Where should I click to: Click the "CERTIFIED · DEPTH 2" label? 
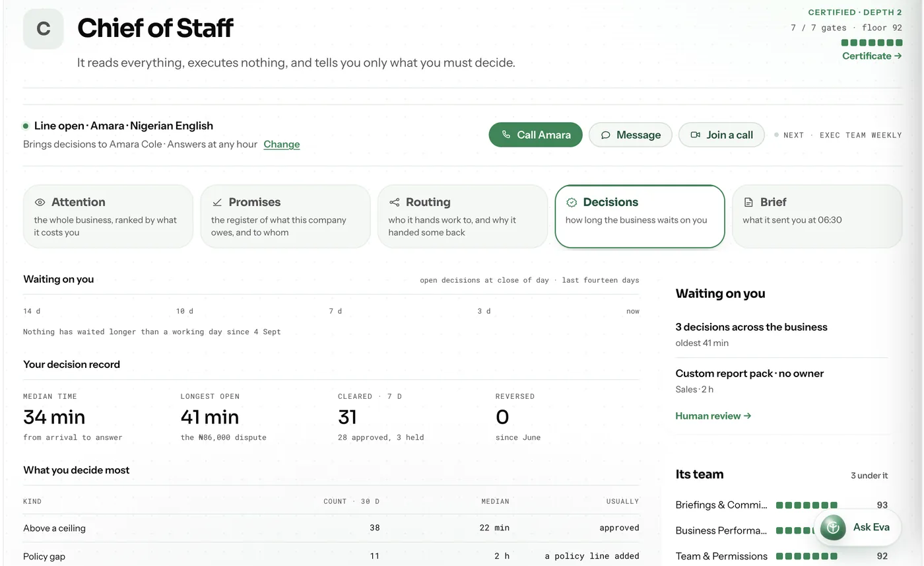pyautogui.click(x=855, y=12)
